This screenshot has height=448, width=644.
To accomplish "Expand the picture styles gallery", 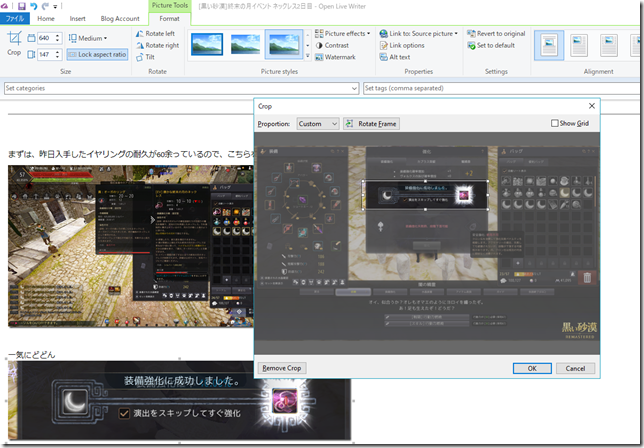I will [308, 56].
